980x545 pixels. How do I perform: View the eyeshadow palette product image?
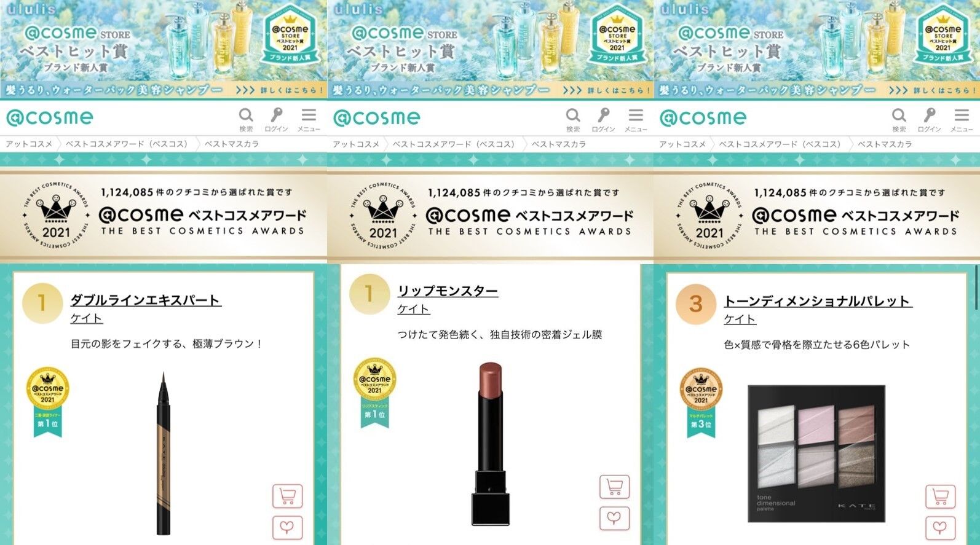pos(816,454)
